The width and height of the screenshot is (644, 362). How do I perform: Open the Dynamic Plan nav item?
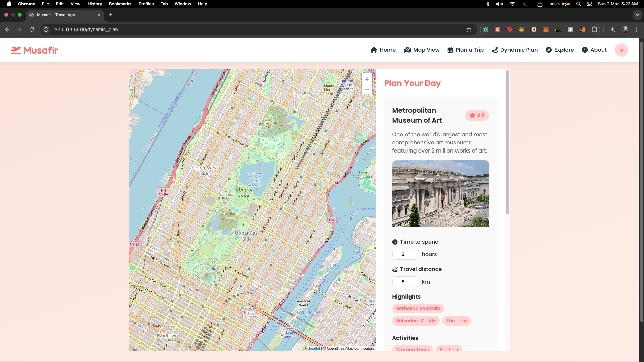pos(515,50)
